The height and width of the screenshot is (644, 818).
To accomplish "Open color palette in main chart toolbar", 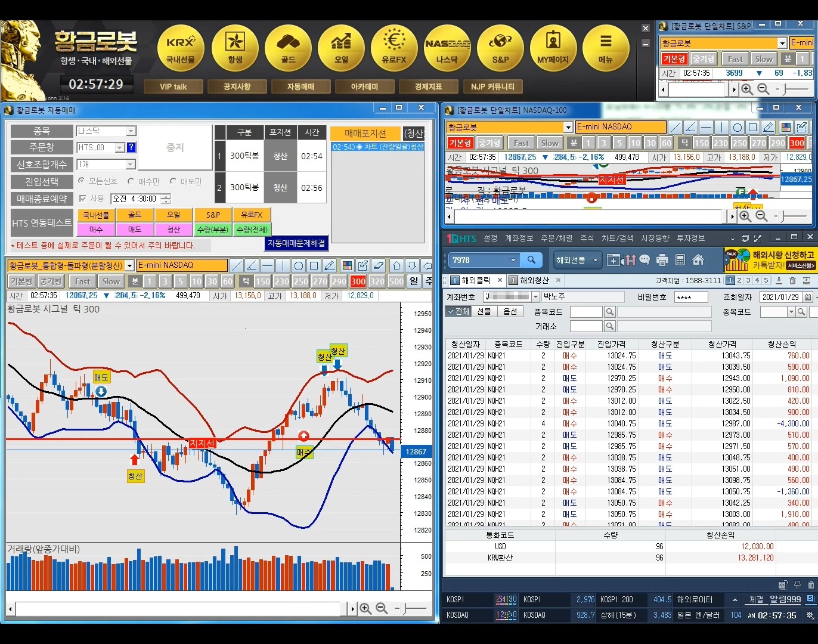I will tap(347, 265).
